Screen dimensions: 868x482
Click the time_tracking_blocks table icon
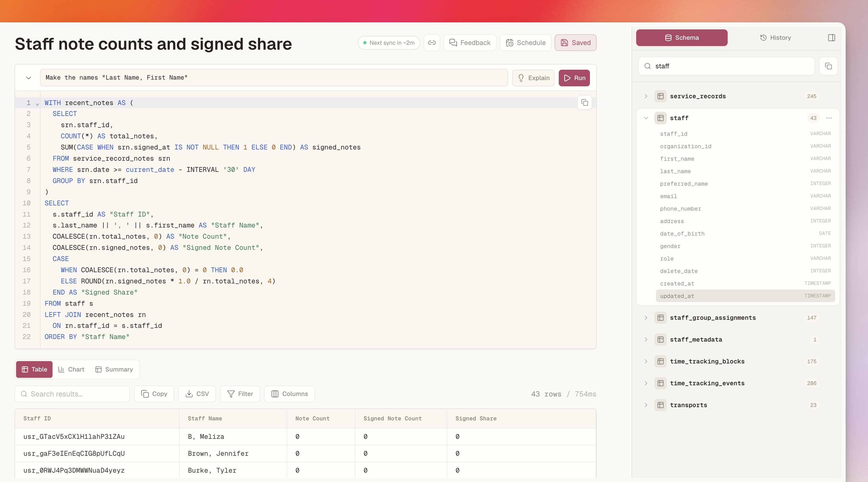pos(660,361)
